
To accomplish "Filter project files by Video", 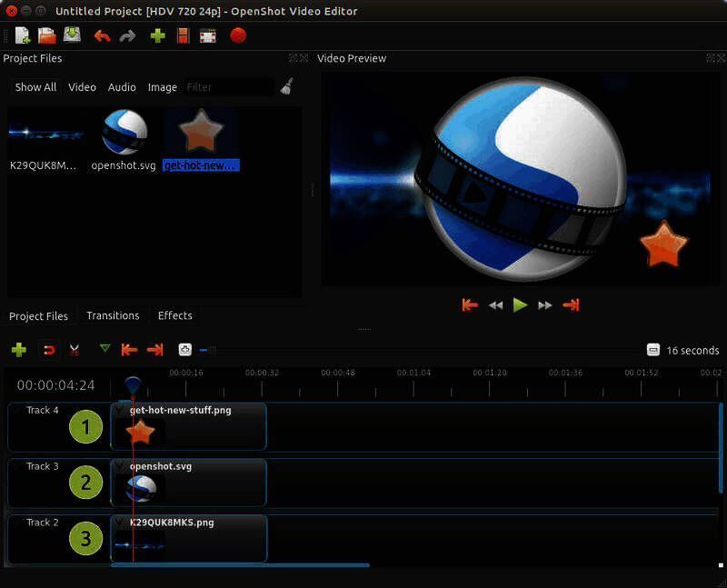I will (x=82, y=87).
